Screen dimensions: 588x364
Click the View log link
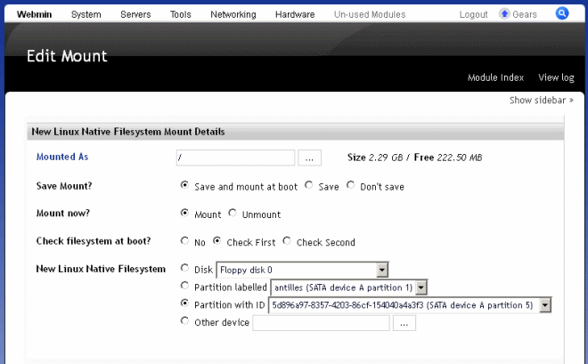(556, 77)
